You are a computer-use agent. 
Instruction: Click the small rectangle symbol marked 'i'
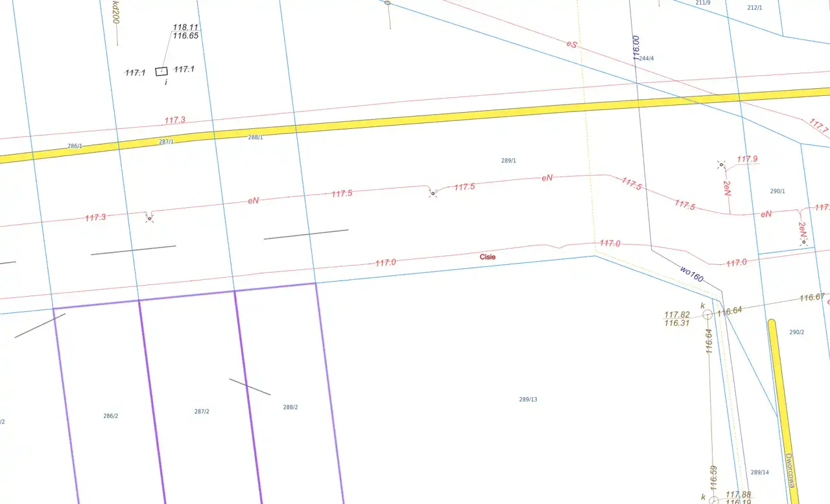(161, 71)
